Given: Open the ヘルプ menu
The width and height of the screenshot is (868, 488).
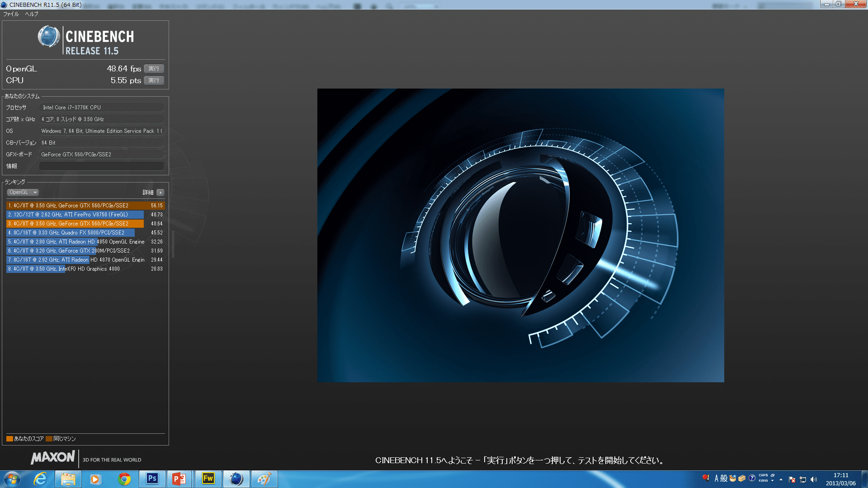Looking at the screenshot, I should 31,14.
